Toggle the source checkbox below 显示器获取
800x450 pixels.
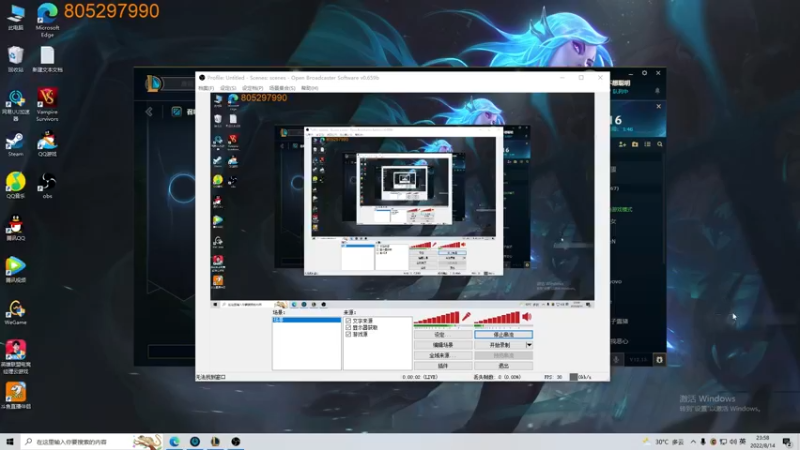coord(348,334)
